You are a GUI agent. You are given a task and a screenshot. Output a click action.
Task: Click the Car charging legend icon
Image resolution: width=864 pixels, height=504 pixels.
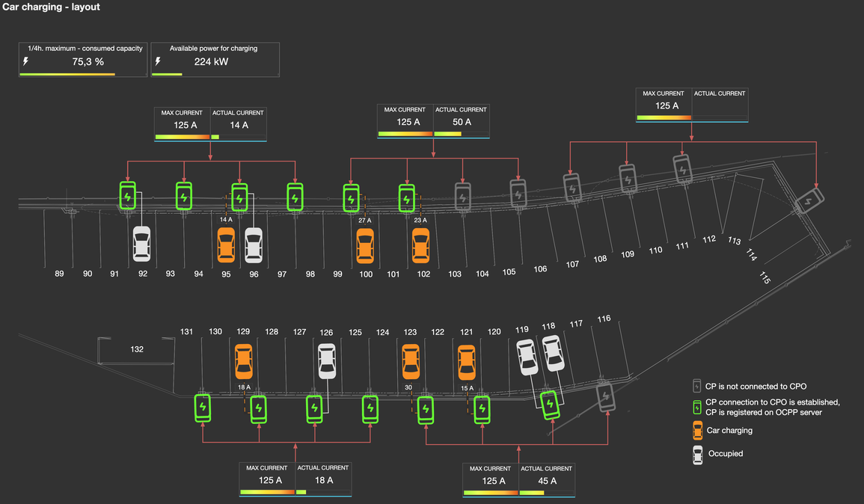(698, 430)
